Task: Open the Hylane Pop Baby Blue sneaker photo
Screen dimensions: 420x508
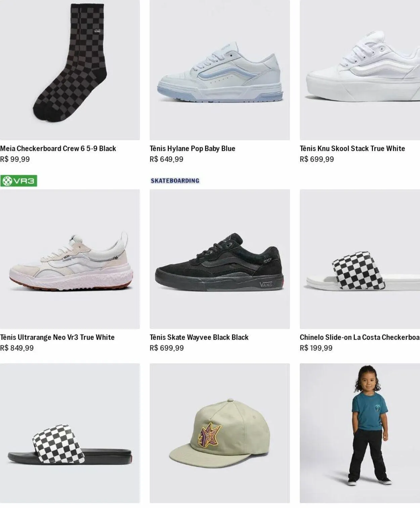Action: [x=219, y=70]
